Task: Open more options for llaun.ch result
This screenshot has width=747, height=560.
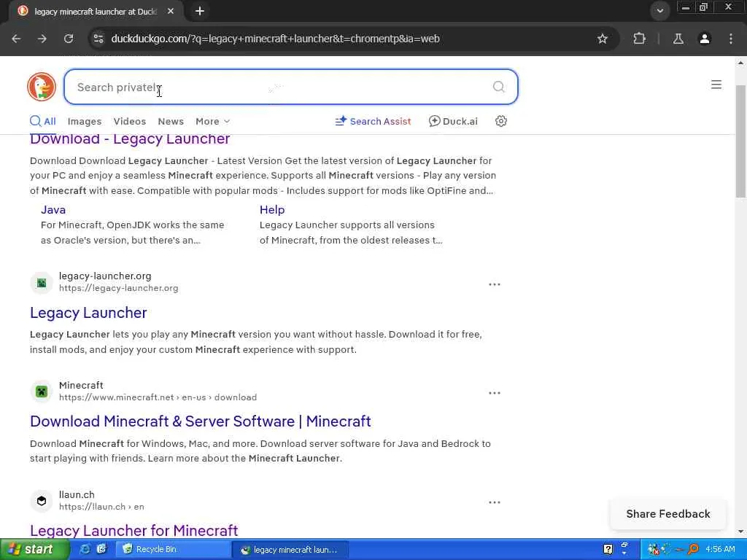Action: pos(494,502)
